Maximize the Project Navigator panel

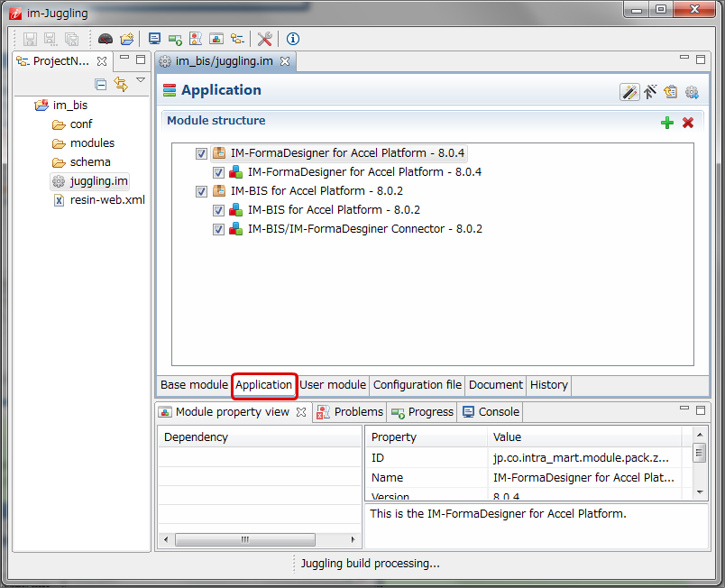141,60
